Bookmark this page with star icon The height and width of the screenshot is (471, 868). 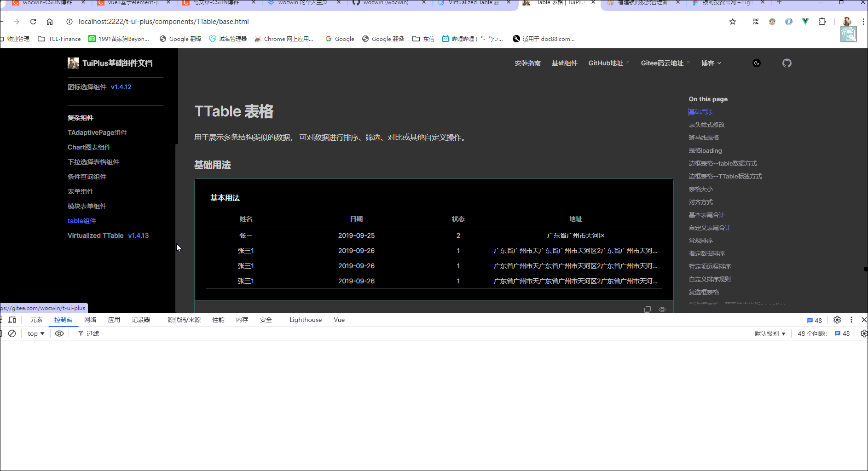[x=733, y=22]
